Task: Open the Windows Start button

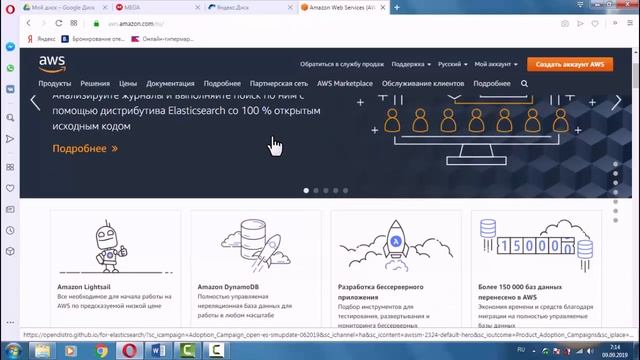Action: point(13,351)
